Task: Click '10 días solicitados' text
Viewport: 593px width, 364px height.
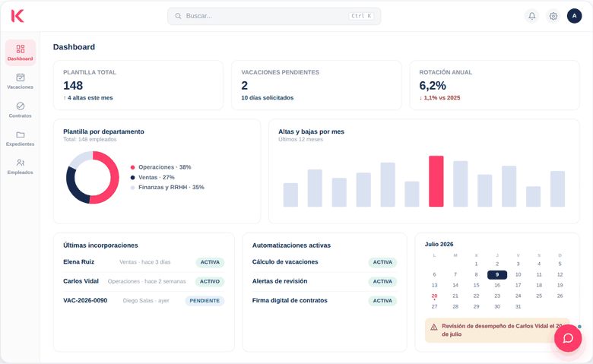Action: (x=268, y=98)
